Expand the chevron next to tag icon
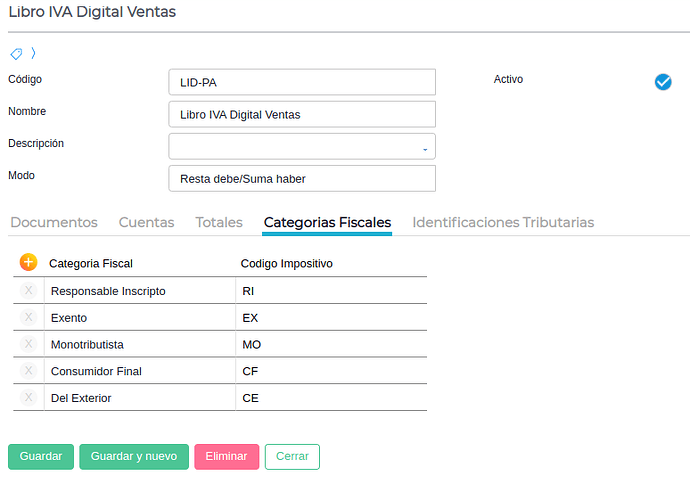690x484 pixels. click(x=33, y=53)
